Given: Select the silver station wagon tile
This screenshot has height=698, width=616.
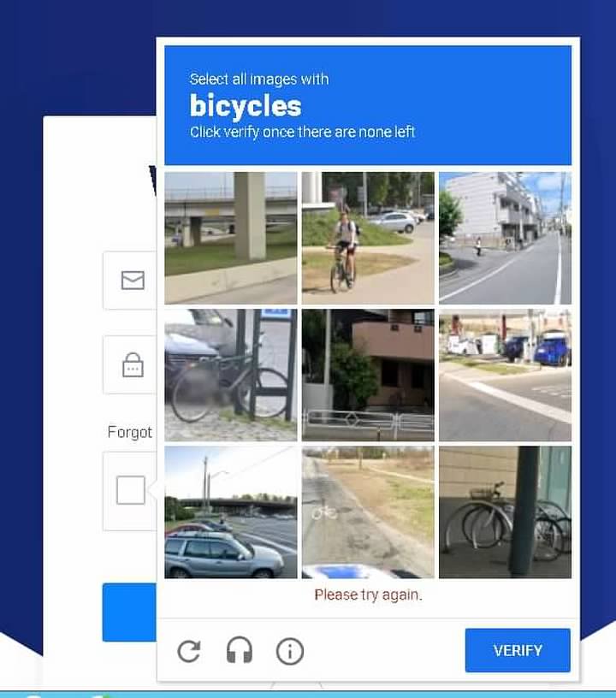Looking at the screenshot, I should (x=230, y=512).
